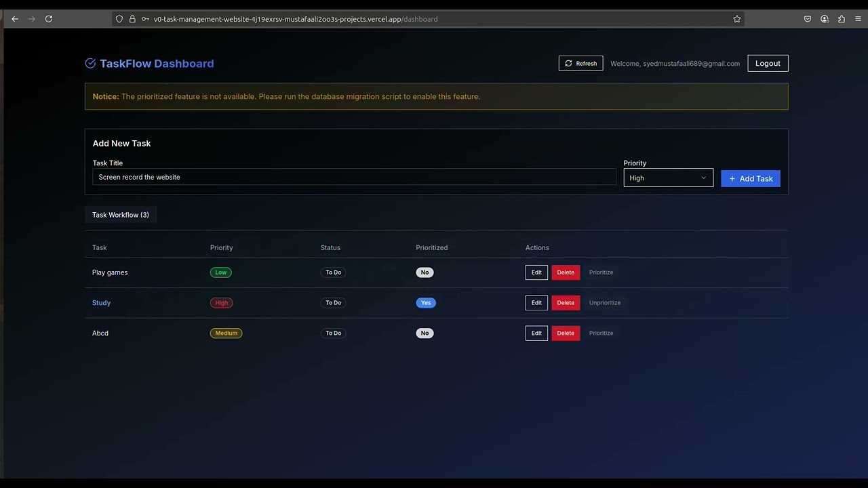Click the No prioritized badge for Play games
The height and width of the screenshot is (488, 868).
coord(425,272)
